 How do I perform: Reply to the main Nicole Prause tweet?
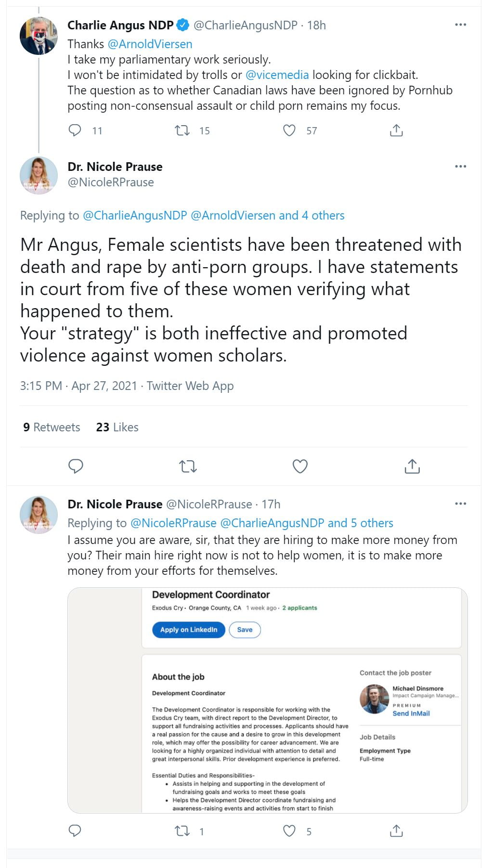76,466
